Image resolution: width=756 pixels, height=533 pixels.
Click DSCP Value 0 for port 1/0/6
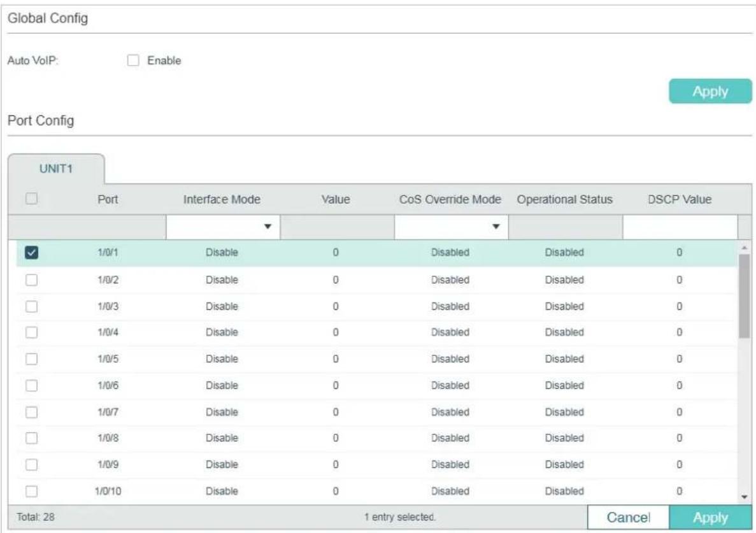680,385
